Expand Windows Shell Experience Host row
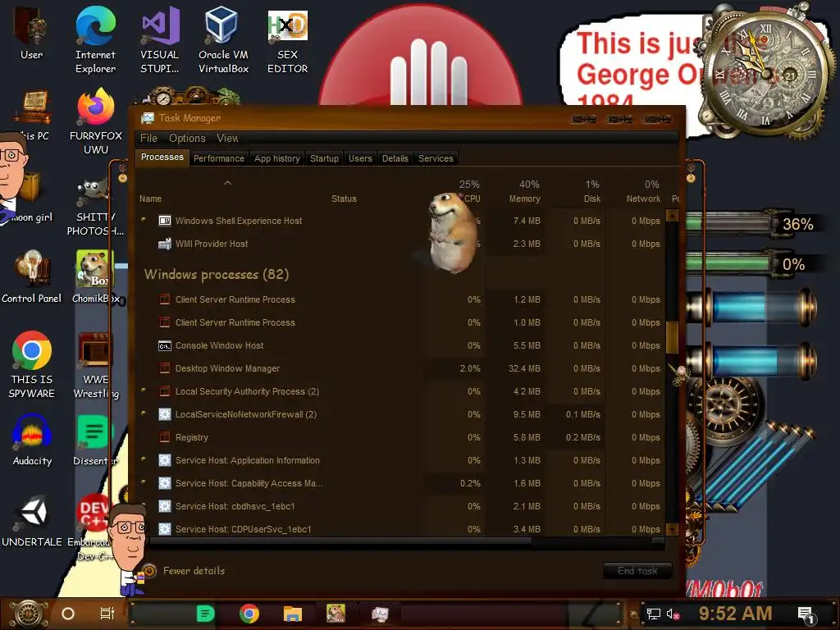The width and height of the screenshot is (840, 630). click(x=144, y=219)
